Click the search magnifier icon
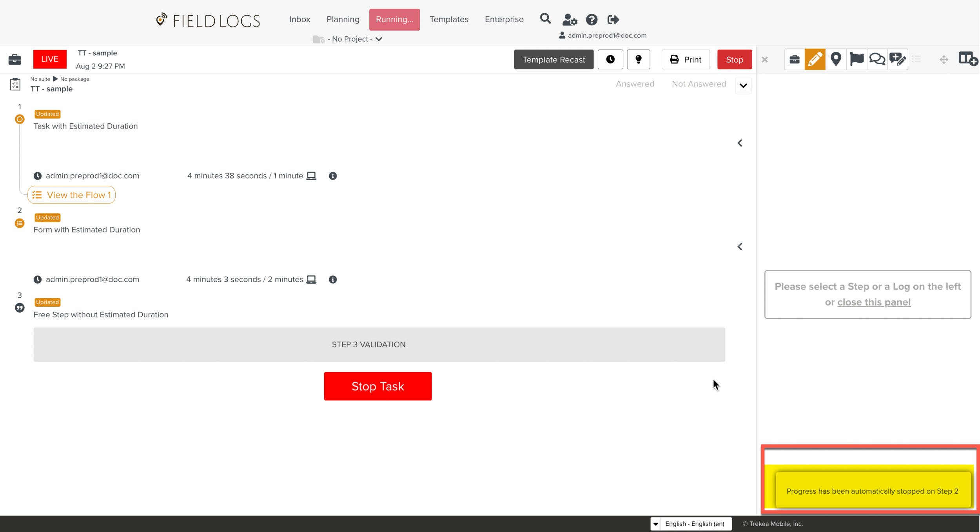Screen dimensions: 980x532 pos(545,18)
